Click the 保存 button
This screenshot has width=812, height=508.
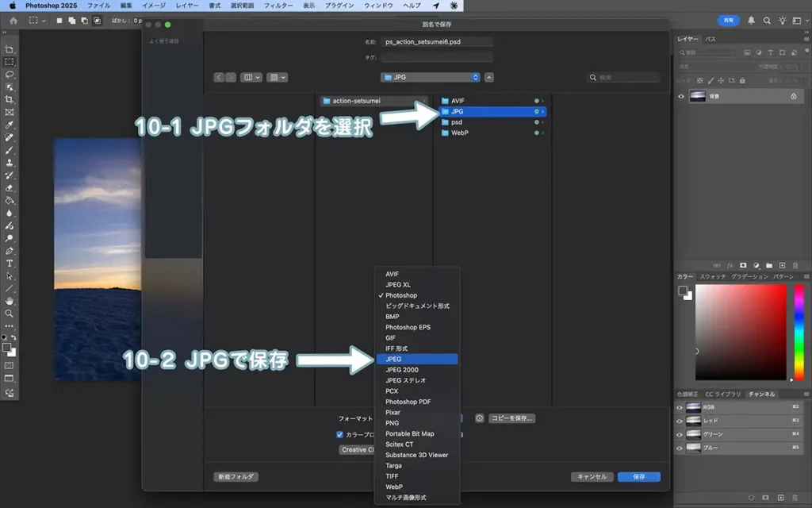(638, 477)
